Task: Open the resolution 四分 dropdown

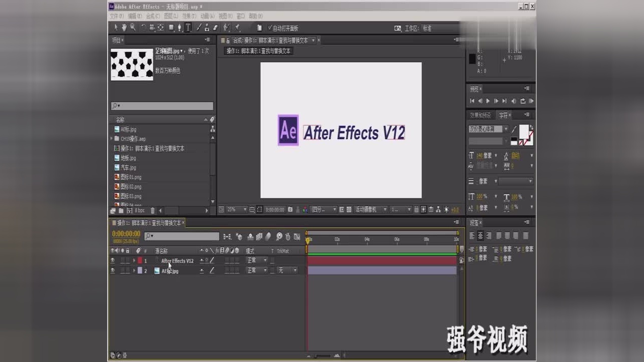Action: point(325,209)
